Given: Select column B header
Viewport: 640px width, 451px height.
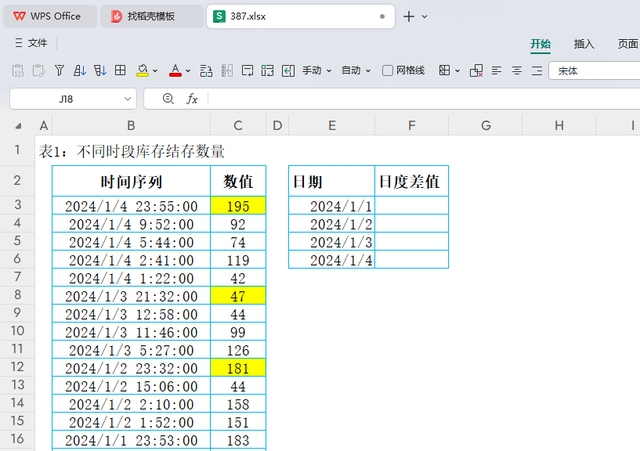Looking at the screenshot, I should tap(131, 125).
